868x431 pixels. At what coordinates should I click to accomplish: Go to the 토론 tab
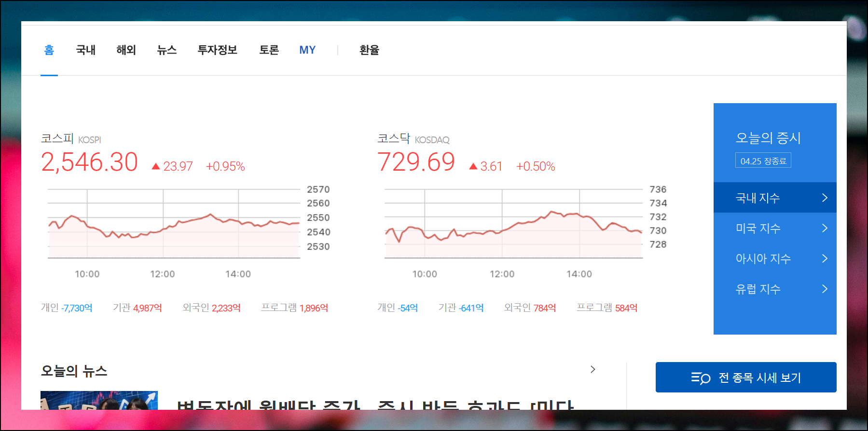269,50
